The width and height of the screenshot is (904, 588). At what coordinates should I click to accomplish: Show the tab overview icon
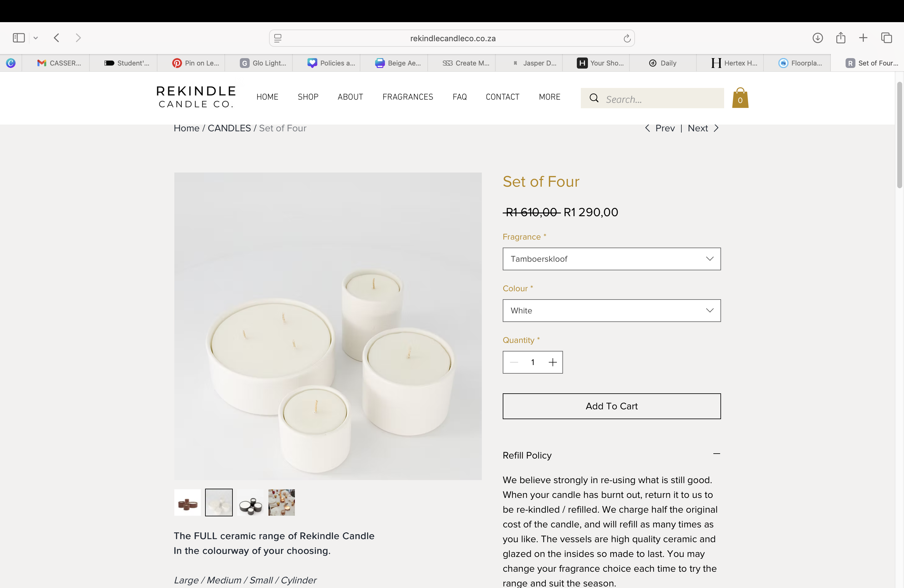[886, 38]
